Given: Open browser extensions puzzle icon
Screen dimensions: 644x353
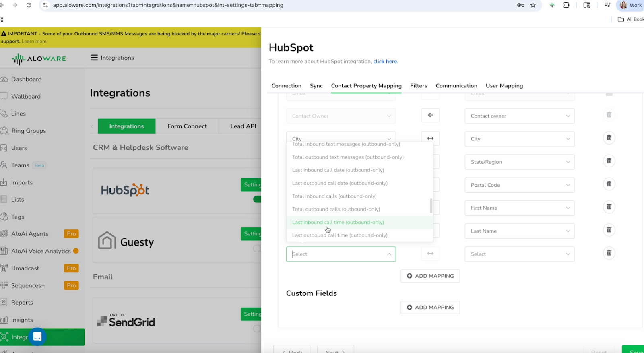Looking at the screenshot, I should [566, 5].
